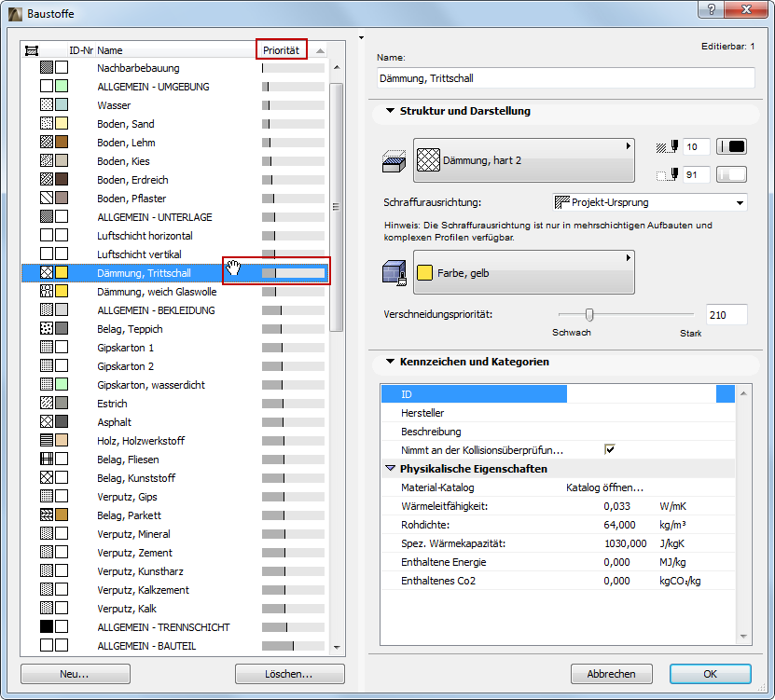Click the ArchiCAD icon in title bar
This screenshot has height=700, width=775.
[15, 14]
